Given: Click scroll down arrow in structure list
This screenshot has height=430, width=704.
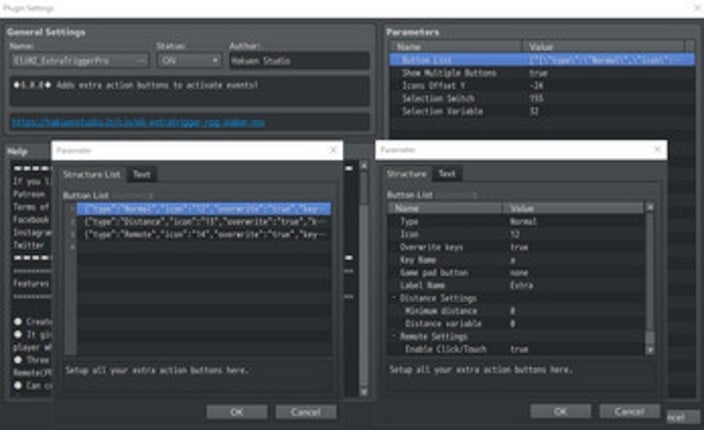Looking at the screenshot, I should coord(650,350).
